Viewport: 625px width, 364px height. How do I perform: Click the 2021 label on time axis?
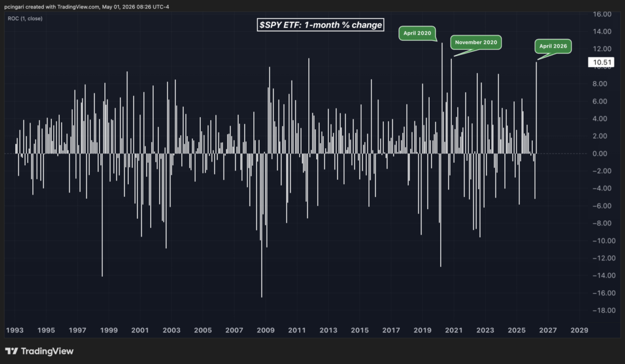pos(453,330)
